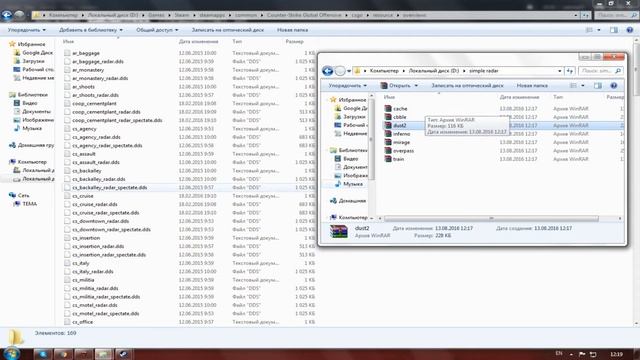Viewport: 640px width, 360px height.
Task: Open Сеть in overviews window sidebar
Action: tap(19, 195)
